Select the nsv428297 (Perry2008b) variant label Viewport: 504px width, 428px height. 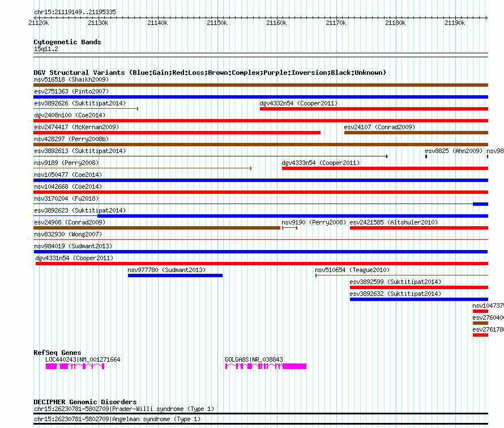(71, 139)
